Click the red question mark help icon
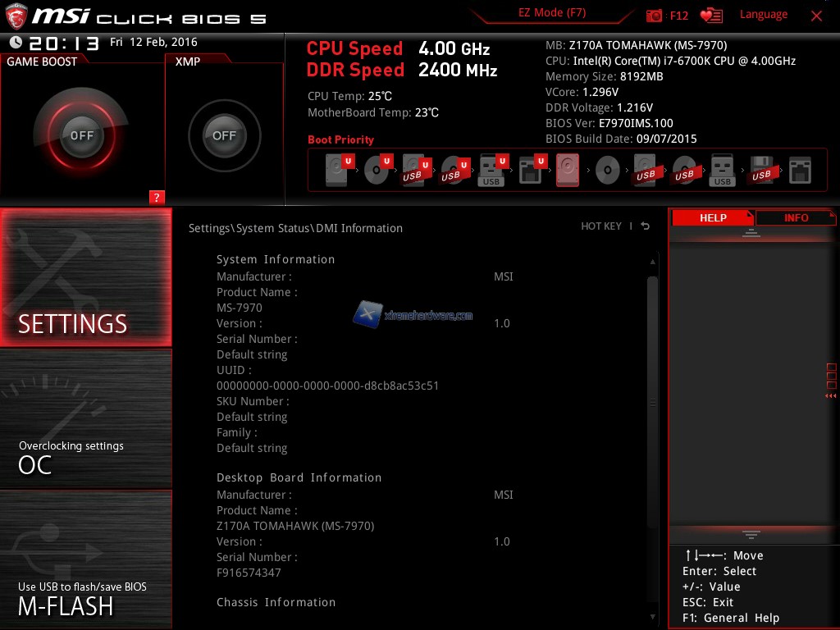 click(x=157, y=197)
